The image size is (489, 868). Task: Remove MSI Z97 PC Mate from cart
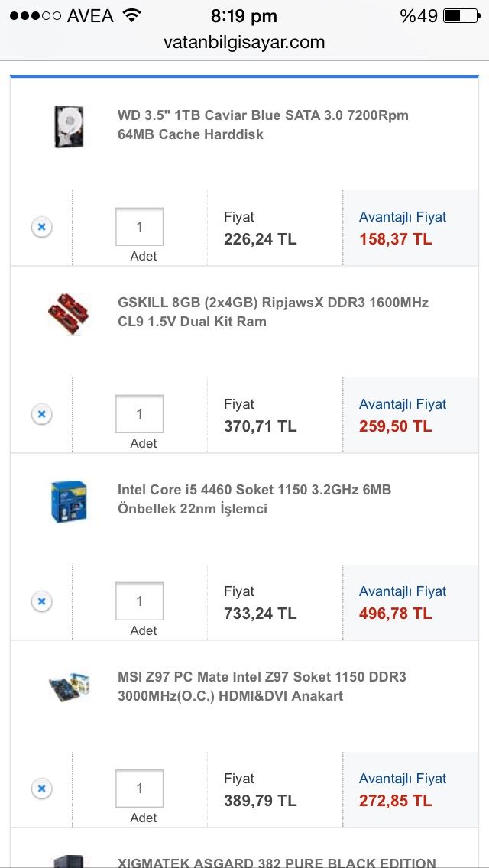click(42, 789)
